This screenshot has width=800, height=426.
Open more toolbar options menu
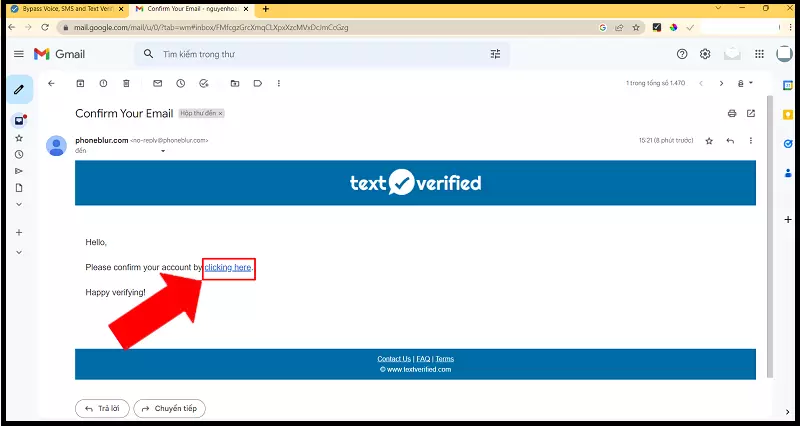click(279, 83)
